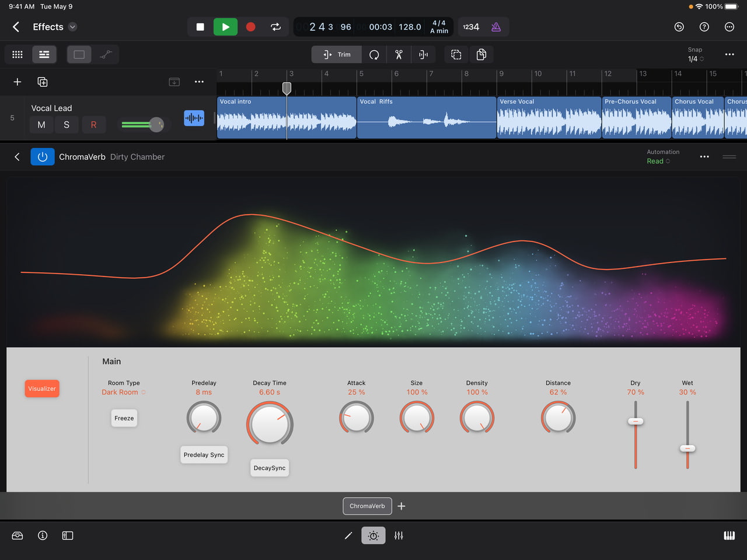The image size is (747, 560).
Task: Open the Inspector info icon
Action: 42,535
